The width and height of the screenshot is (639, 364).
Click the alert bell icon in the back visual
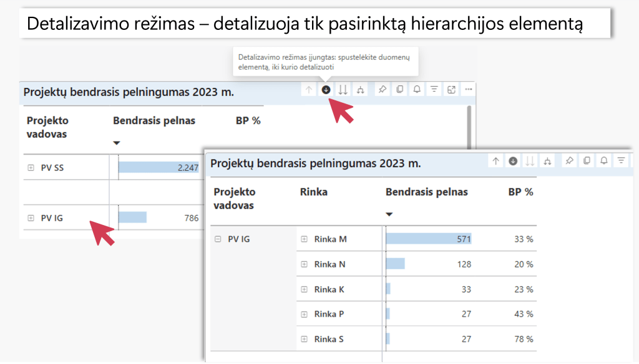pyautogui.click(x=416, y=90)
